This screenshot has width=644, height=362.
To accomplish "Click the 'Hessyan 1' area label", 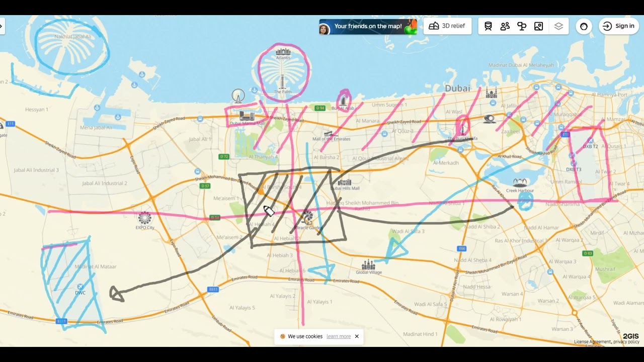I will point(37,110).
